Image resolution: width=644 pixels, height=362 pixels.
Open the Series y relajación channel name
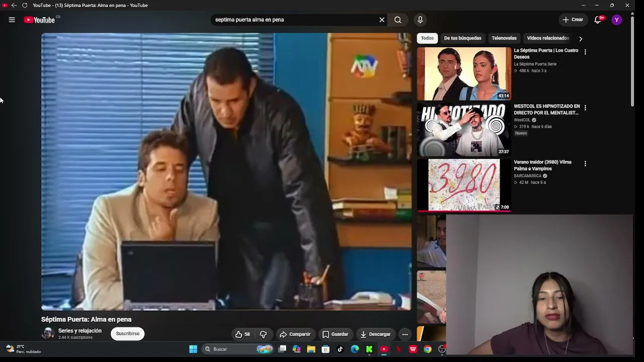pyautogui.click(x=80, y=331)
